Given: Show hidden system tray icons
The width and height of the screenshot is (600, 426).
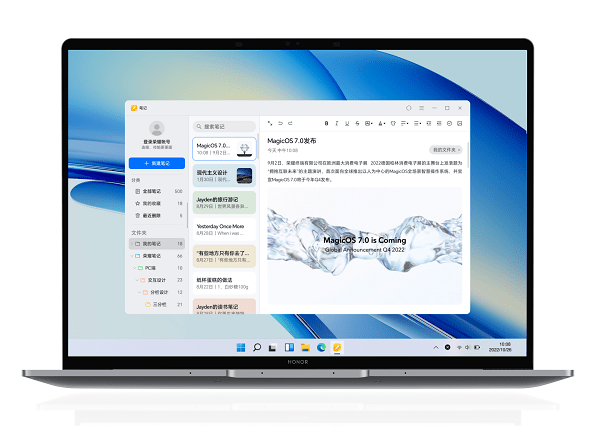Looking at the screenshot, I should click(x=435, y=347).
